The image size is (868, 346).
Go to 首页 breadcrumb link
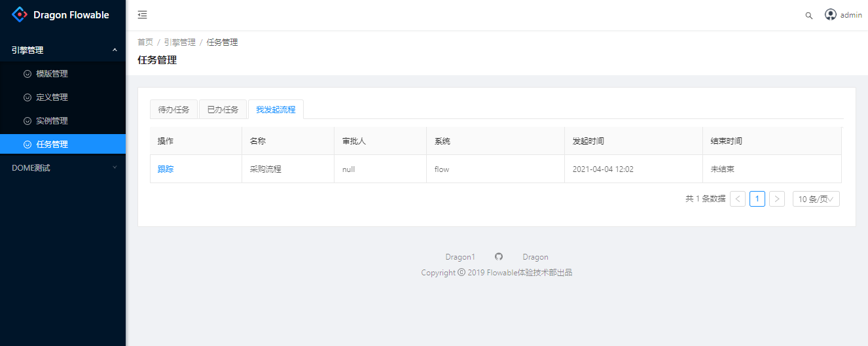pyautogui.click(x=145, y=42)
